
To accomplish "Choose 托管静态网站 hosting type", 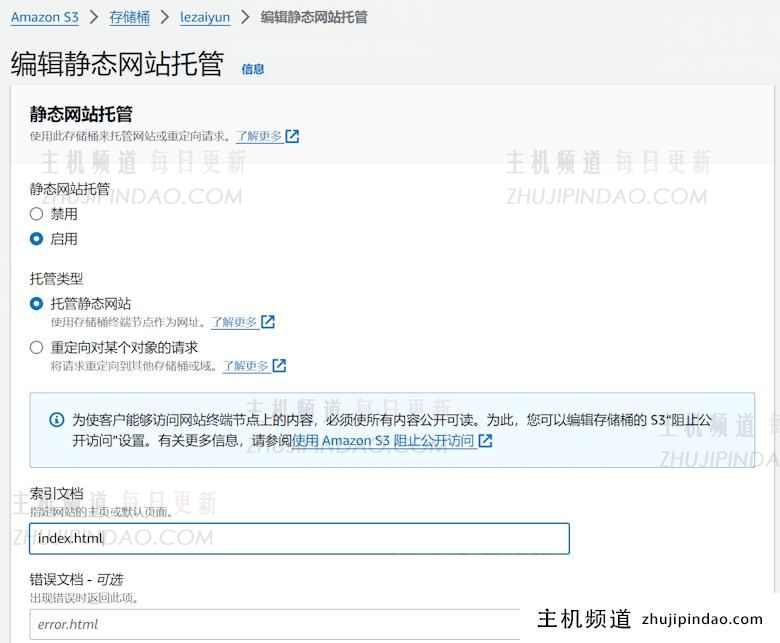I will [36, 304].
